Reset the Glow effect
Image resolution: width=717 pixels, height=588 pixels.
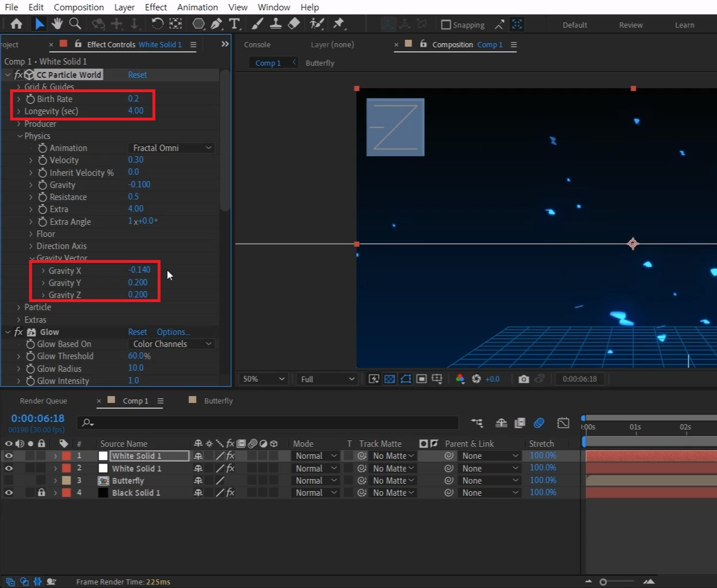click(x=137, y=332)
